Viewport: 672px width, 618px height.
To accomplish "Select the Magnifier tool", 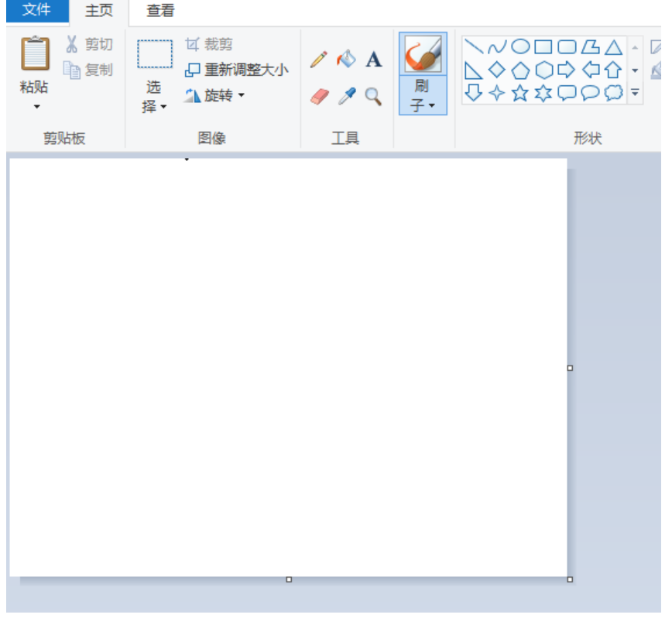I will point(374,96).
